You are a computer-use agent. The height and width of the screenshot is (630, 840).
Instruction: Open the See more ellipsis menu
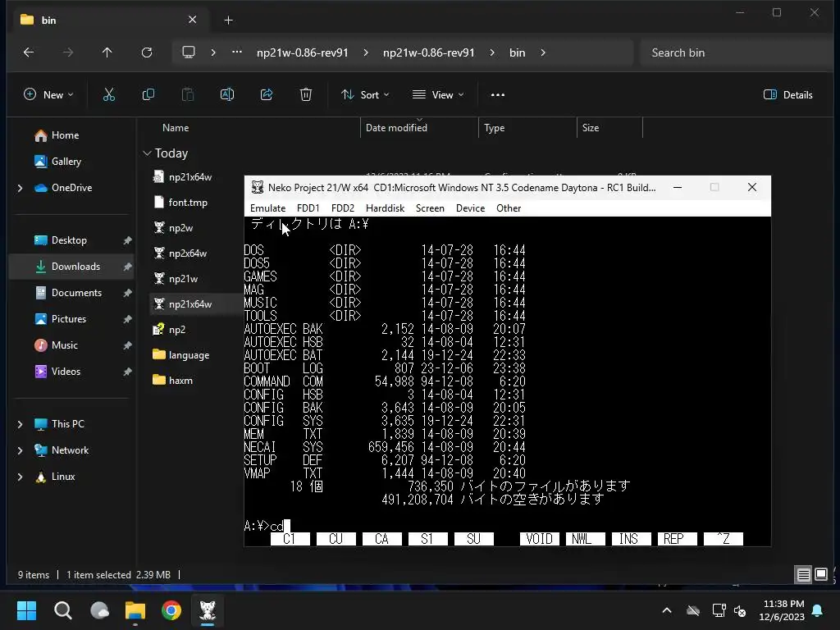point(498,95)
